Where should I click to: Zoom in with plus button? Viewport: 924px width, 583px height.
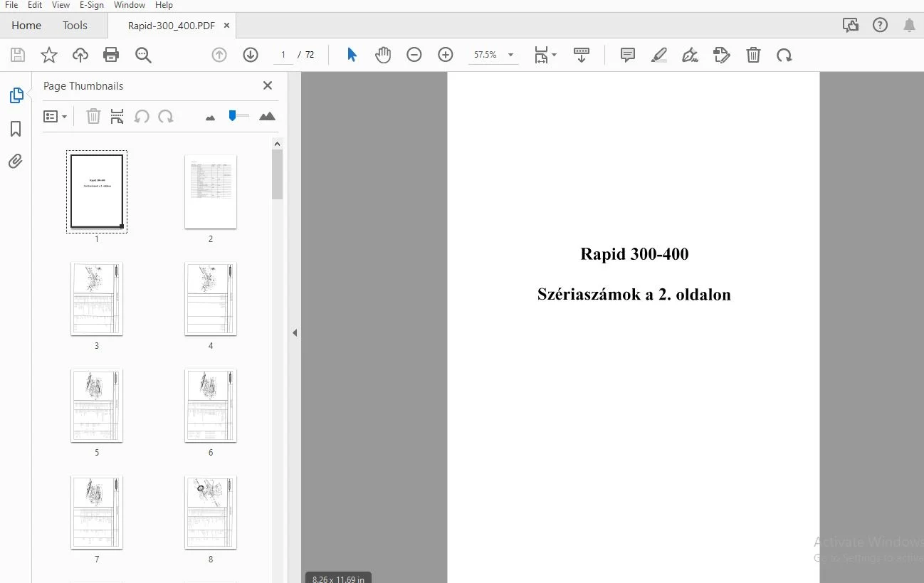coord(446,55)
